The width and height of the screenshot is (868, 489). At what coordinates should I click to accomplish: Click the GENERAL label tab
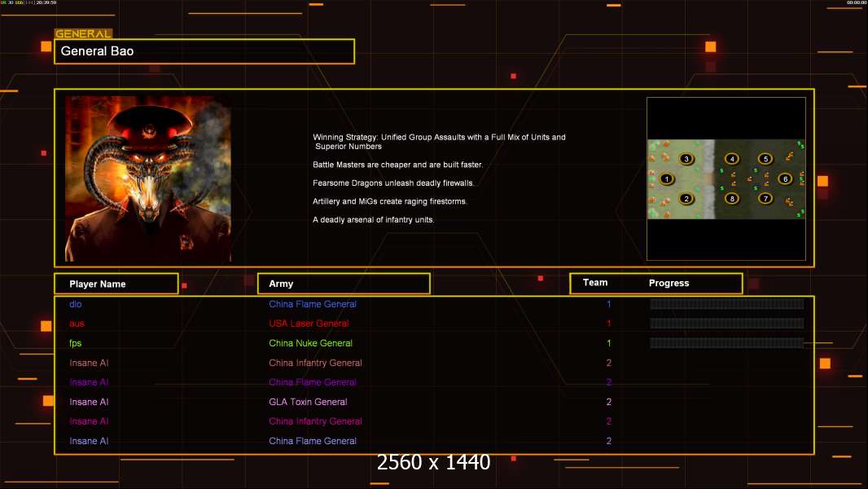[83, 33]
